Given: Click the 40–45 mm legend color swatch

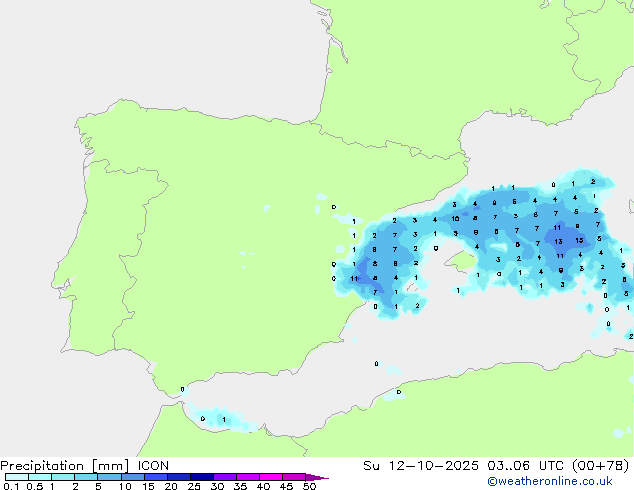Looking at the screenshot, I should tap(271, 477).
